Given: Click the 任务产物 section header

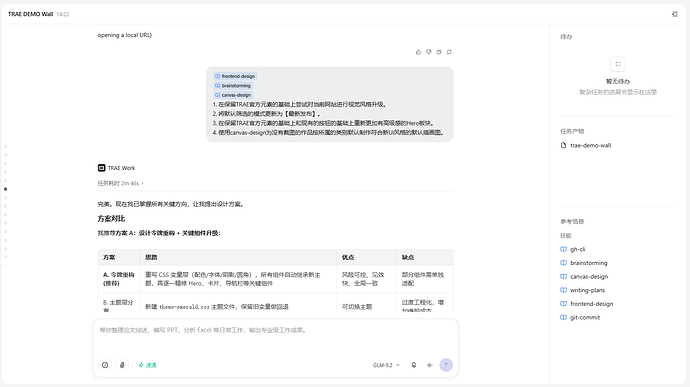Looking at the screenshot, I should pyautogui.click(x=572, y=131).
